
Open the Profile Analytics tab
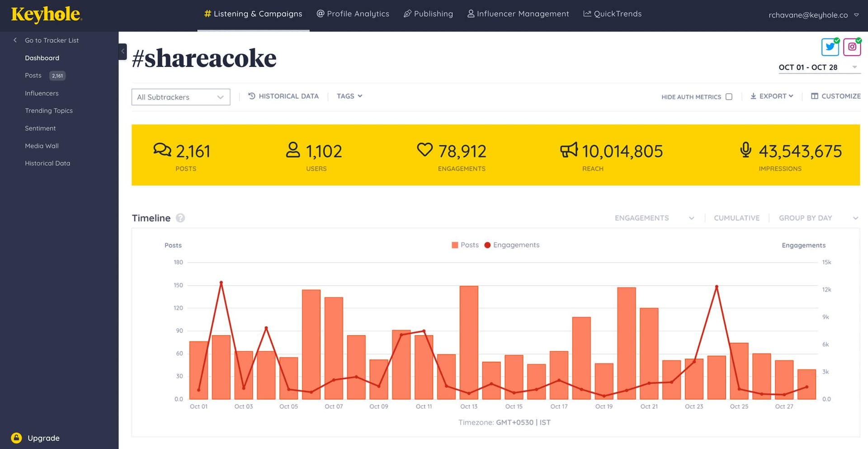[353, 14]
